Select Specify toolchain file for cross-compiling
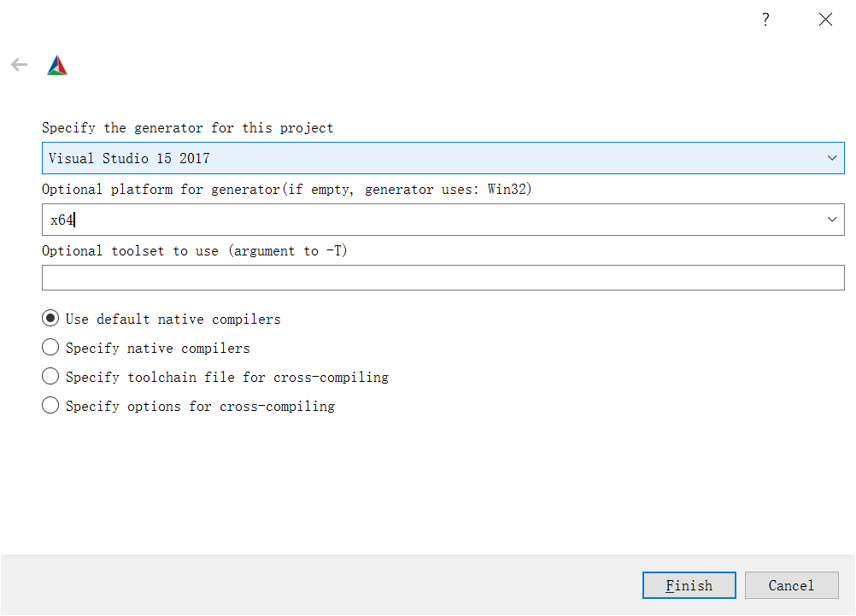This screenshot has height=616, width=856. [215, 377]
